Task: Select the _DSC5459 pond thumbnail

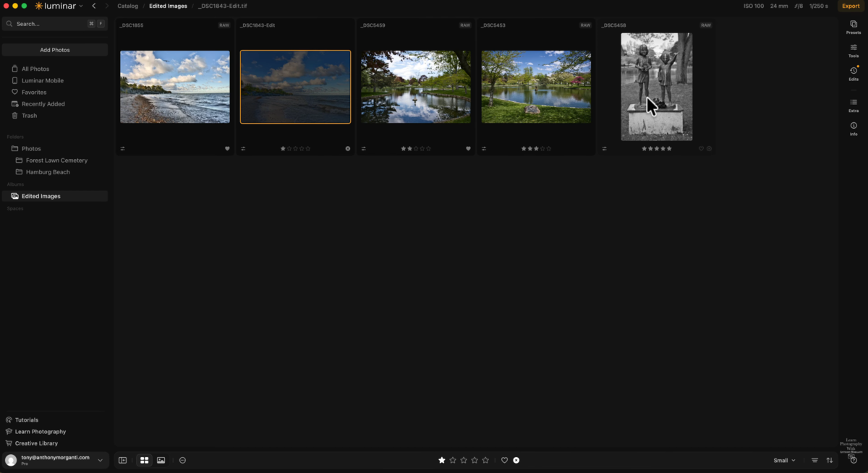Action: (x=416, y=87)
